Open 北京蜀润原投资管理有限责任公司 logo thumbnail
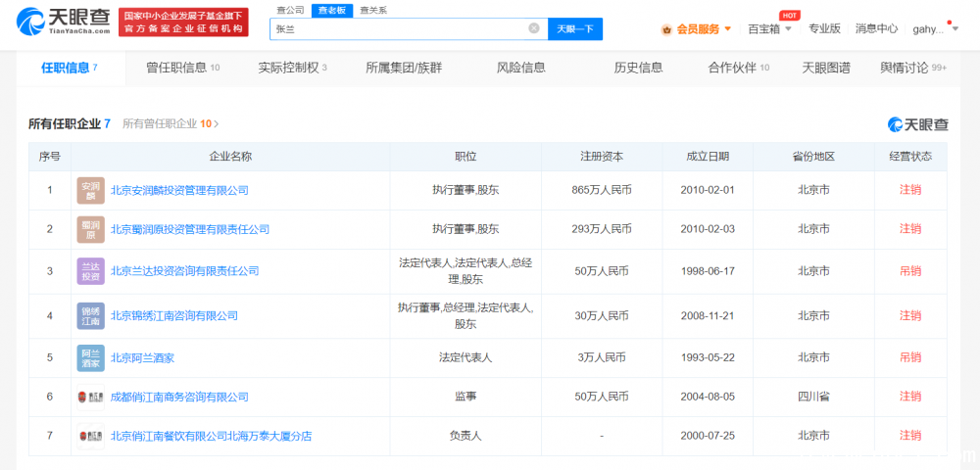The width and height of the screenshot is (980, 470). (x=90, y=230)
